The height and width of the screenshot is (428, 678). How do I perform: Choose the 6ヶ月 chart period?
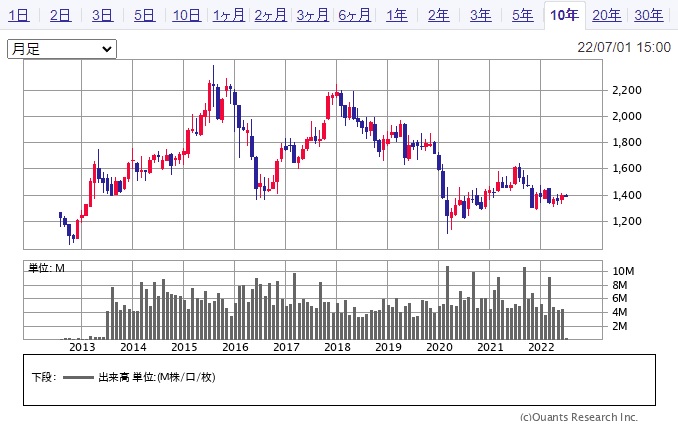[354, 15]
